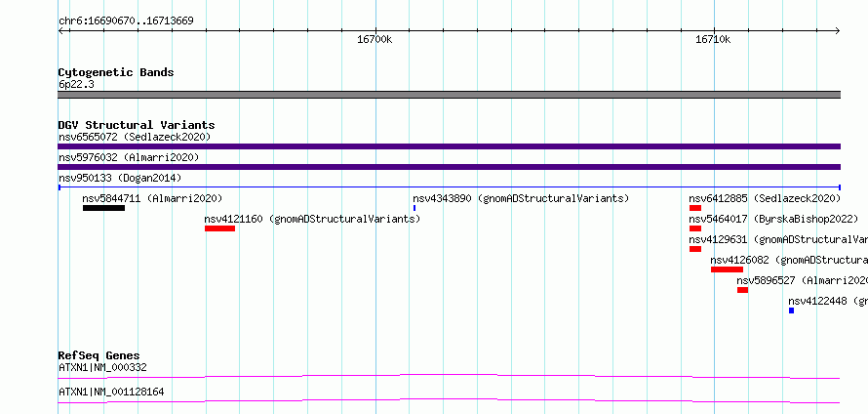Click the nsv5844711 black variant bar
Viewport: 868px width, 414px height.
(x=103, y=208)
